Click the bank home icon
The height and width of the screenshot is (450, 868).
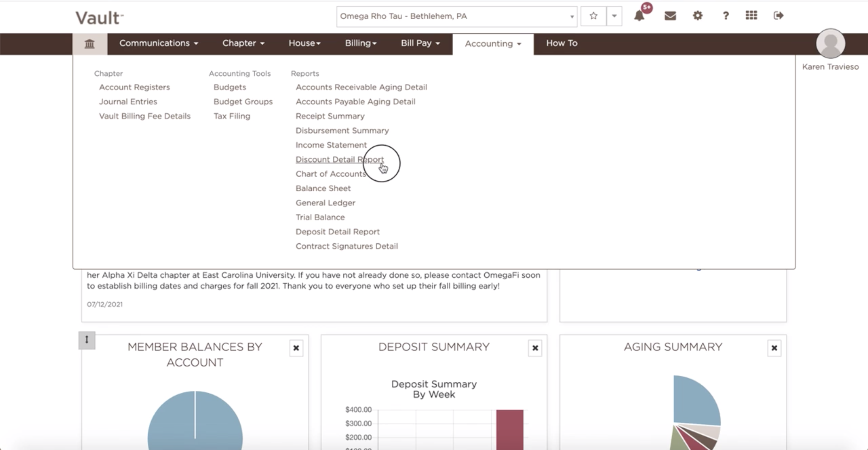tap(89, 44)
